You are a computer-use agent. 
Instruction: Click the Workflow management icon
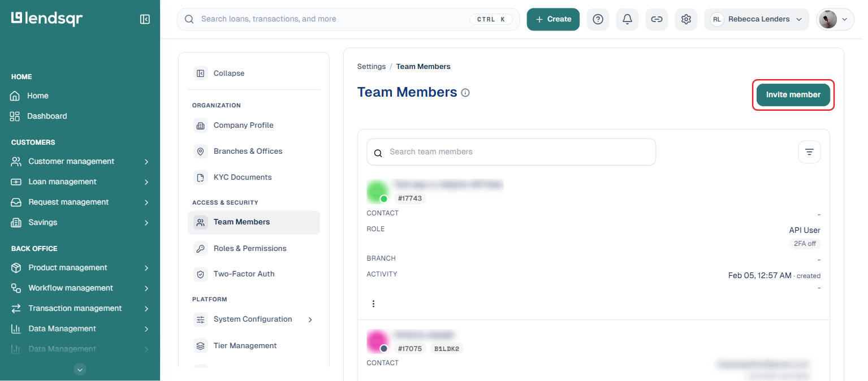16,288
